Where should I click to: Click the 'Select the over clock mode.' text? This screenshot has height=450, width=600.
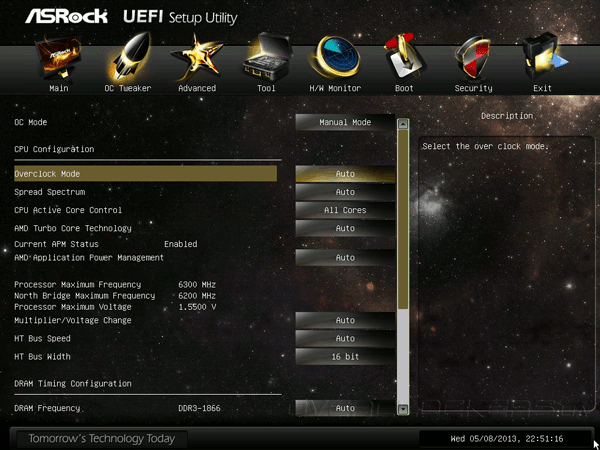[486, 147]
